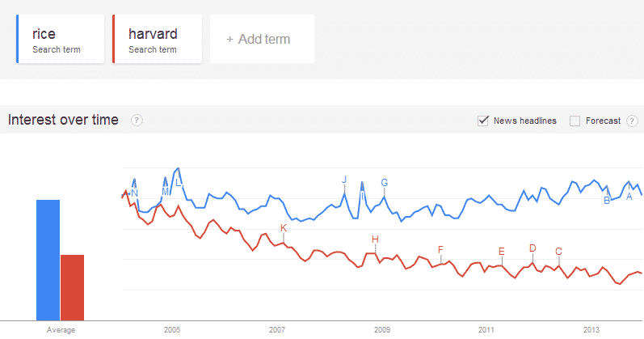The image size is (644, 339).
Task: Click the help icon next to Forecast
Action: [633, 121]
